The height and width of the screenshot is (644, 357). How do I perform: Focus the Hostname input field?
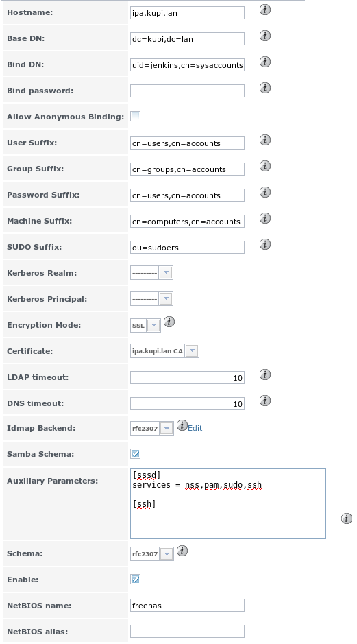pyautogui.click(x=188, y=13)
